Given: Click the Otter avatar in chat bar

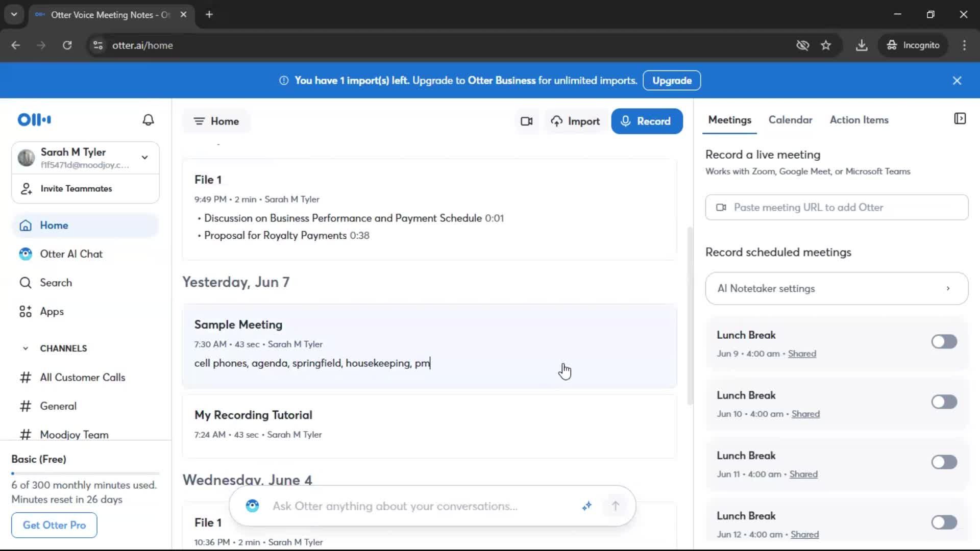Looking at the screenshot, I should tap(252, 506).
